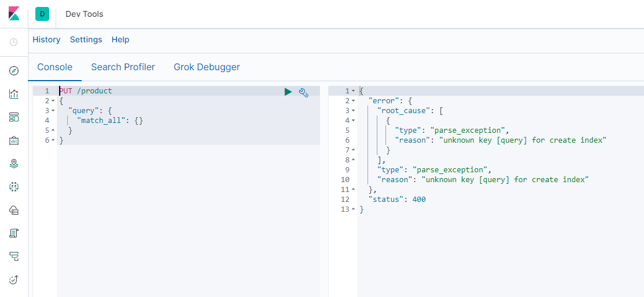Image resolution: width=644 pixels, height=297 pixels.
Task: Open the Help link
Action: [121, 39]
